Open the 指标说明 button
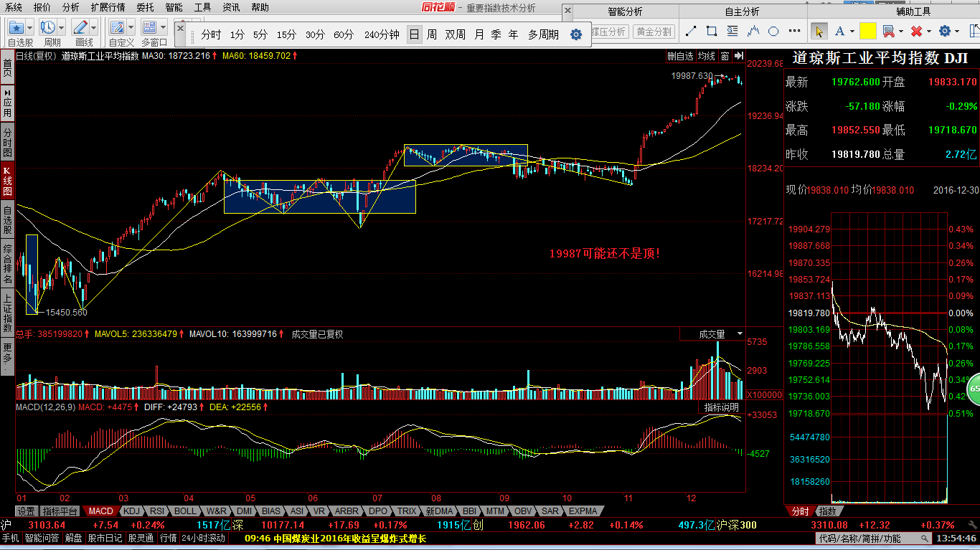Screen dimensions: 980x550 coord(721,407)
